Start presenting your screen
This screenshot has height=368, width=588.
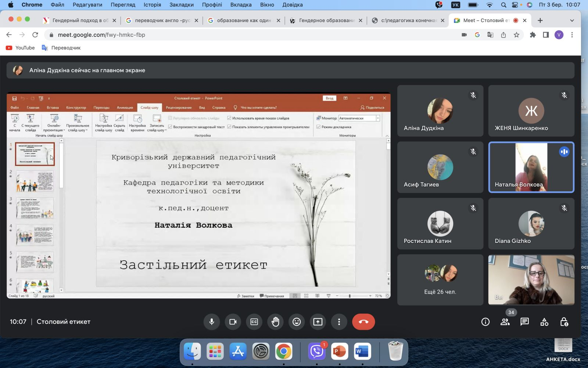[x=318, y=322]
